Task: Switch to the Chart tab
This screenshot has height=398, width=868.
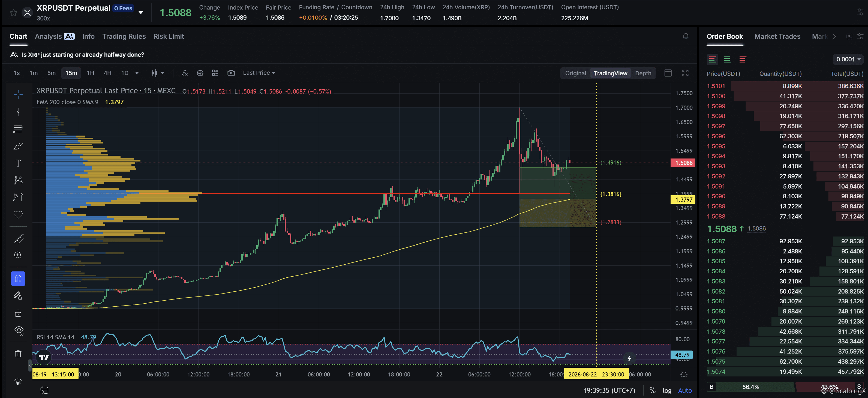Action: click(18, 36)
